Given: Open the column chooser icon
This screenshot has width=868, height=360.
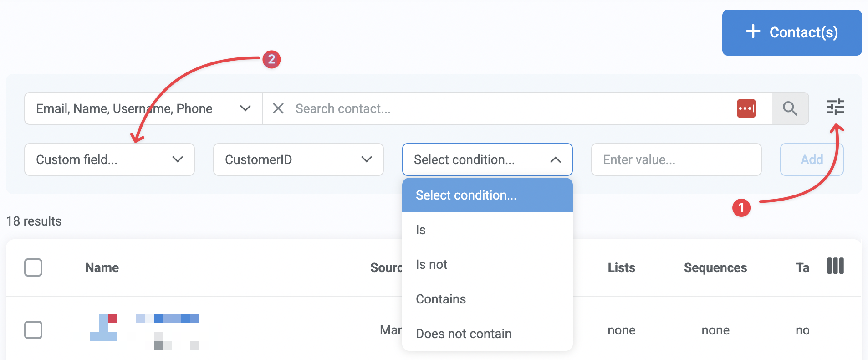Looking at the screenshot, I should [x=835, y=266].
